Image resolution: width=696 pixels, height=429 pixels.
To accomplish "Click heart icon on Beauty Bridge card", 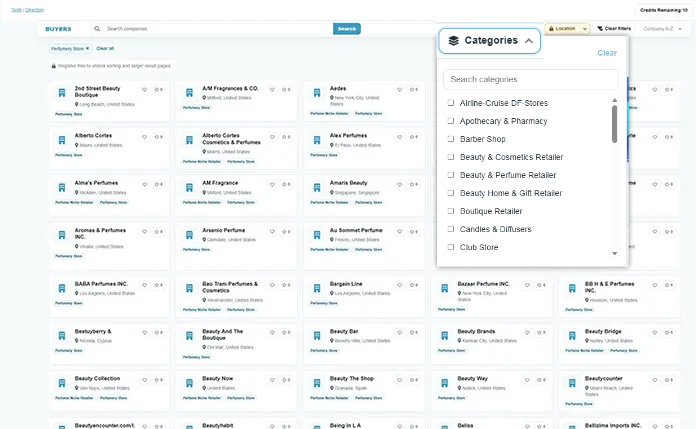I will tap(655, 332).
